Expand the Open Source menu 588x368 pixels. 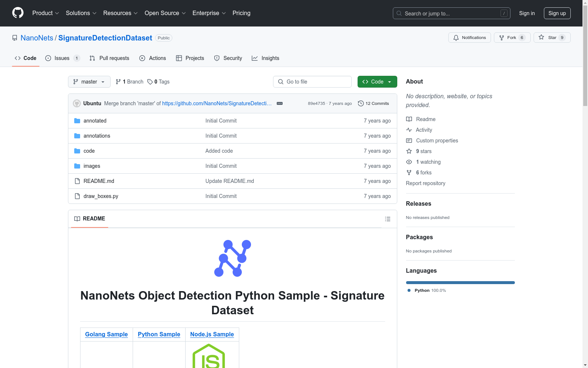tap(165, 13)
